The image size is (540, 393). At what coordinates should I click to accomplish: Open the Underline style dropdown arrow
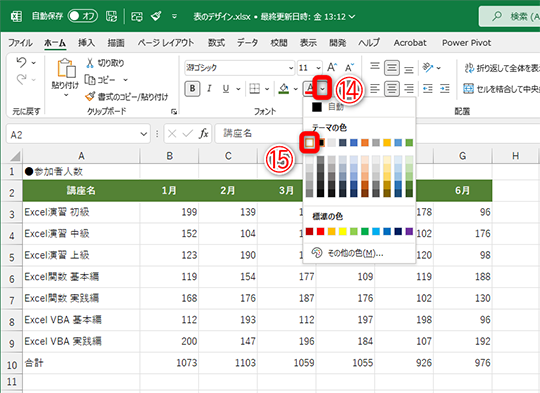238,89
